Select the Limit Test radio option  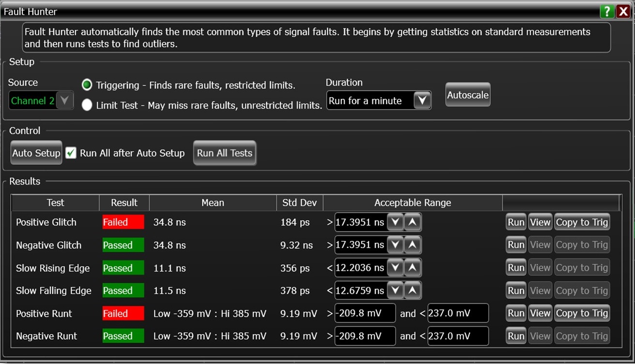tap(87, 105)
